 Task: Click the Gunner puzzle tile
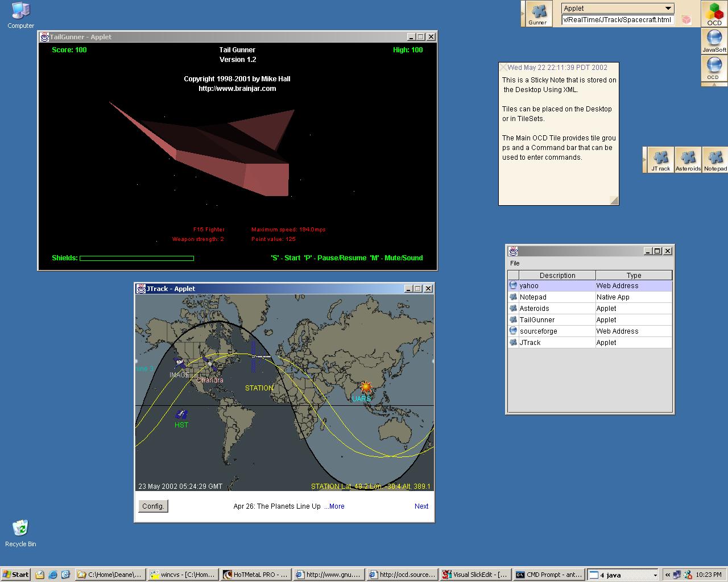click(537, 14)
